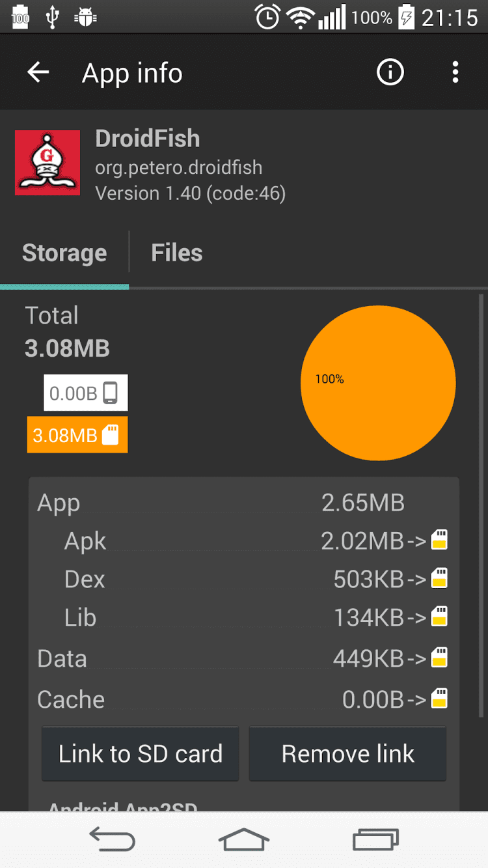This screenshot has width=488, height=868.
Task: Switch to the Files tab
Action: click(x=177, y=253)
